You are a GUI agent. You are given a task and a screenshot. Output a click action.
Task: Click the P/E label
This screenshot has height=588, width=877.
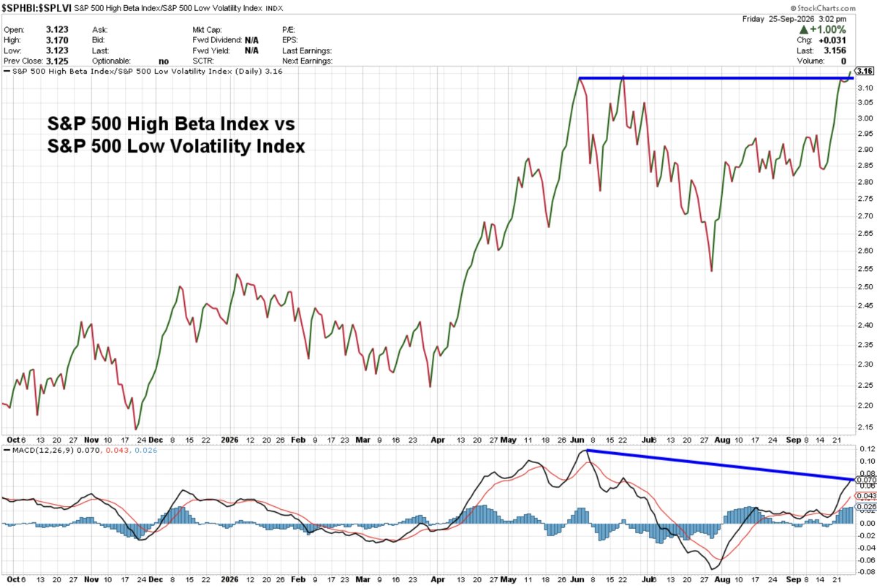290,30
